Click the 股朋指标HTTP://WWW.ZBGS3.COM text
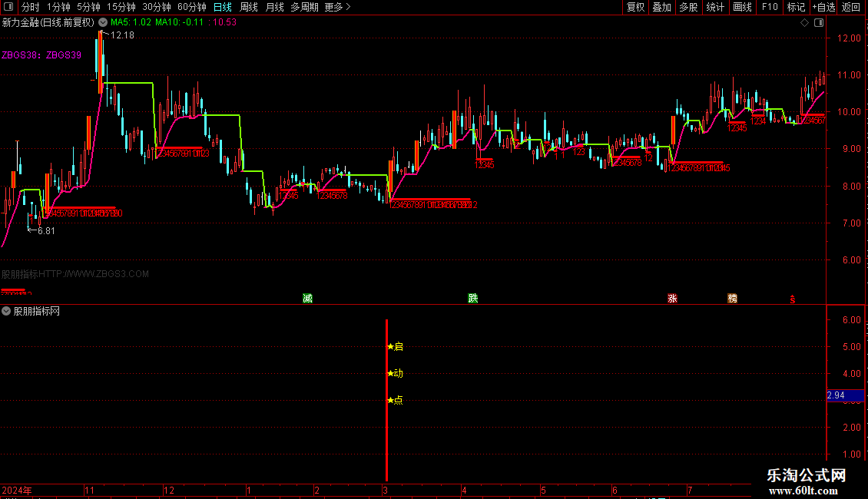The height and width of the screenshot is (499, 868). coord(75,274)
